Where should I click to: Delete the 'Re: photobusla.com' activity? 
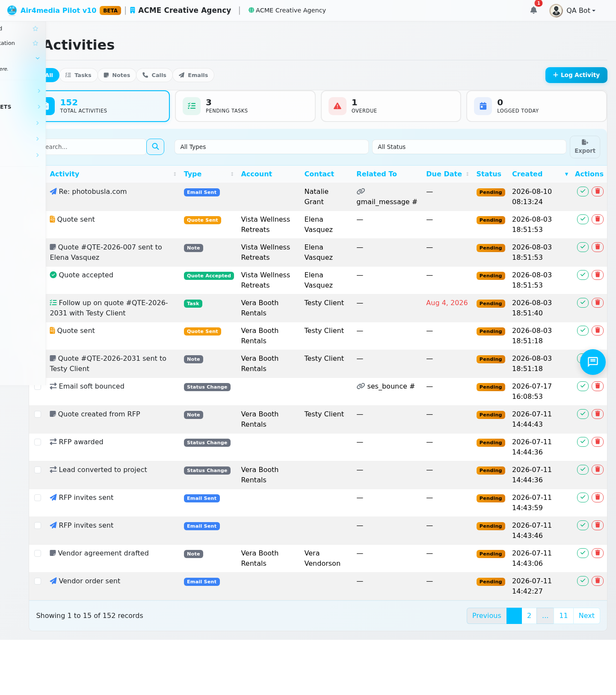pos(598,191)
